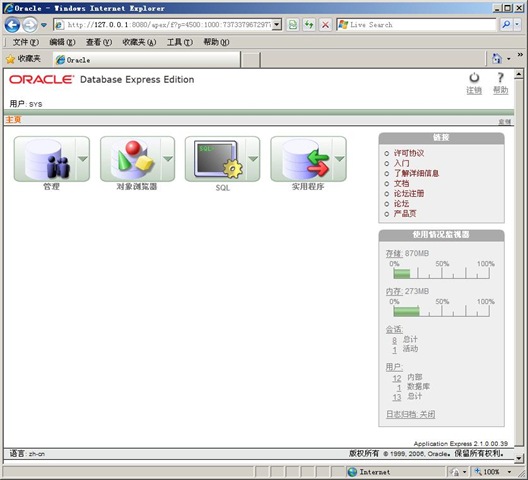Expand the 实用程序 icon dropdown arrow

pos(339,159)
